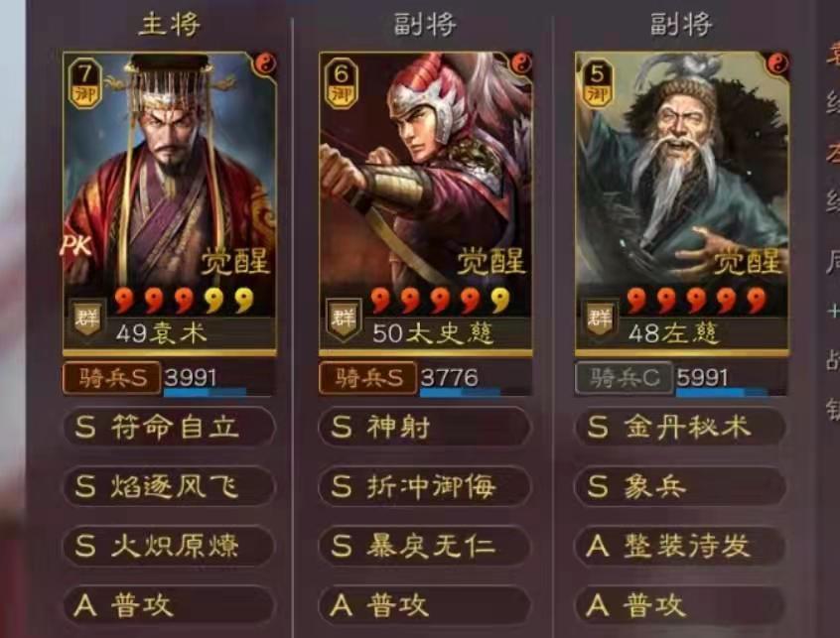Open the 整装待发 skill
This screenshot has width=840, height=638.
[680, 546]
